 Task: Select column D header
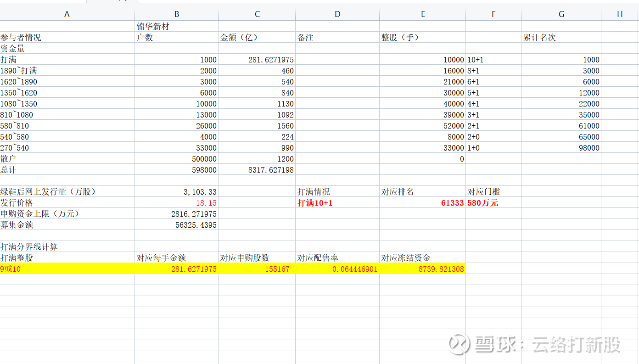pyautogui.click(x=337, y=14)
